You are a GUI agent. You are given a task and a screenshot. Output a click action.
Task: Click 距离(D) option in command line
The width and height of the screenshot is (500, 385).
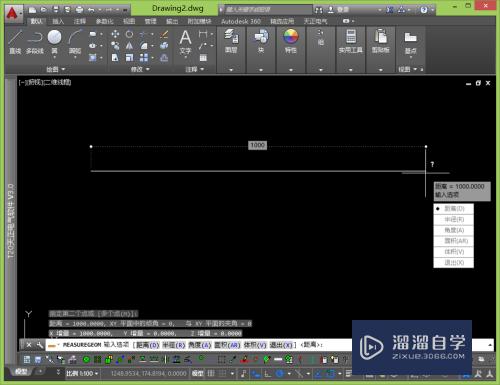[148, 345]
